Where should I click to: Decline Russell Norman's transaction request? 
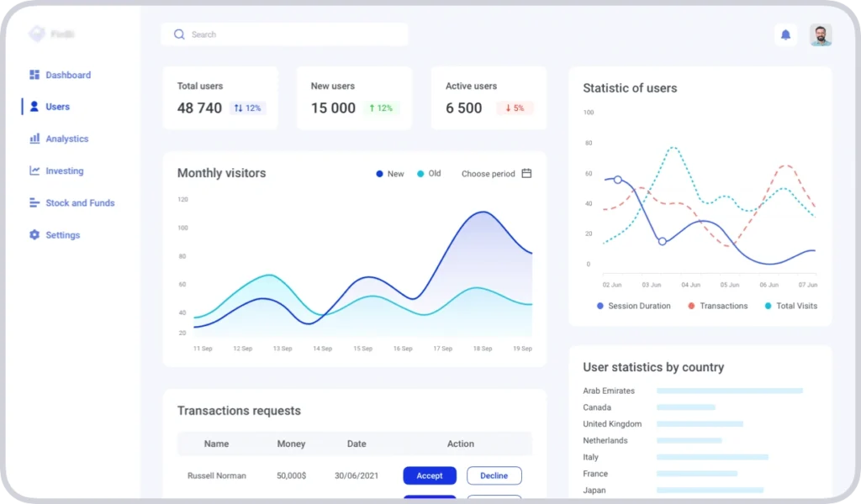[494, 475]
